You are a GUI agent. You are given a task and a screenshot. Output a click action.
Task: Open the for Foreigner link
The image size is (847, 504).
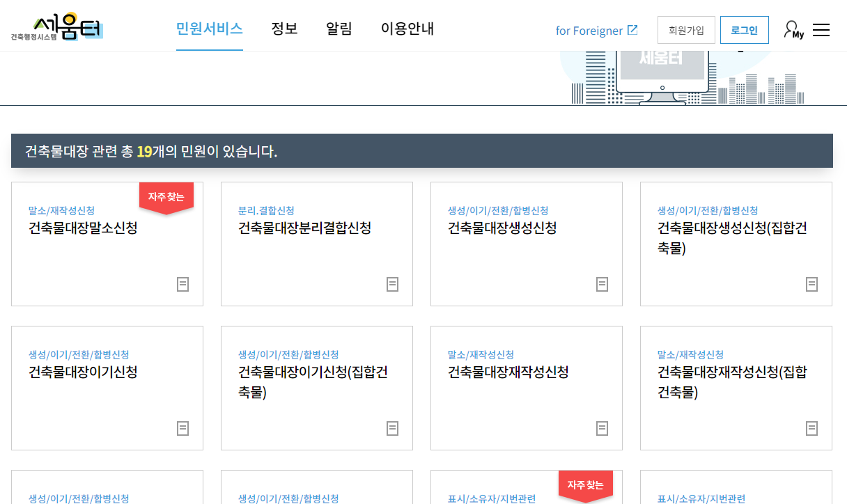click(x=590, y=30)
